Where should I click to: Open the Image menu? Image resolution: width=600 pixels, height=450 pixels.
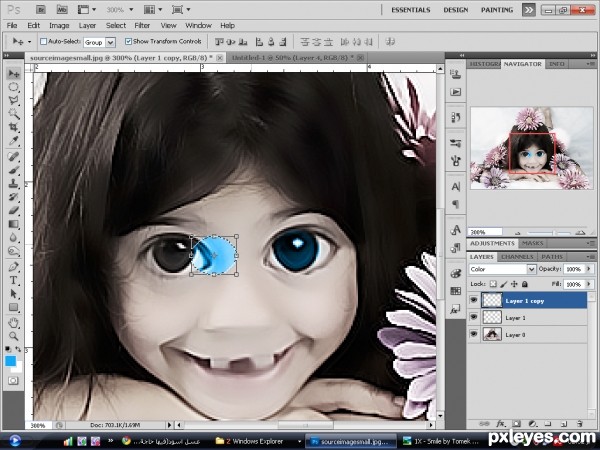(59, 26)
